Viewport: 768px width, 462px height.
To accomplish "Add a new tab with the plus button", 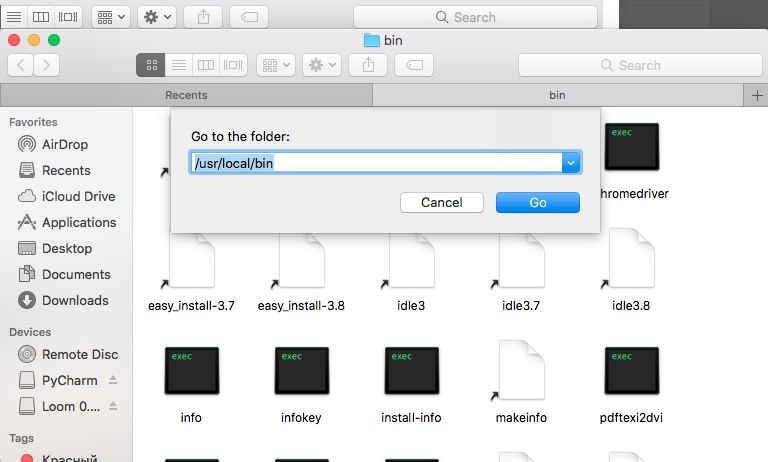I will [x=757, y=95].
